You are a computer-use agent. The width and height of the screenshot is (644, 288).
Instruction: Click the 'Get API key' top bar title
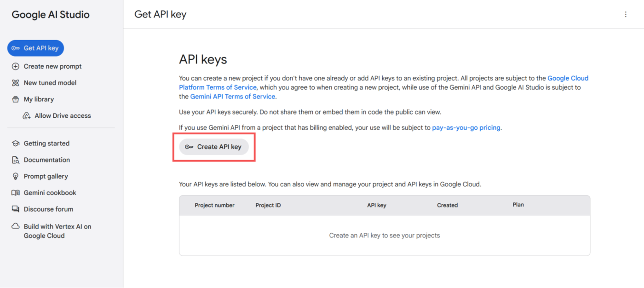160,14
